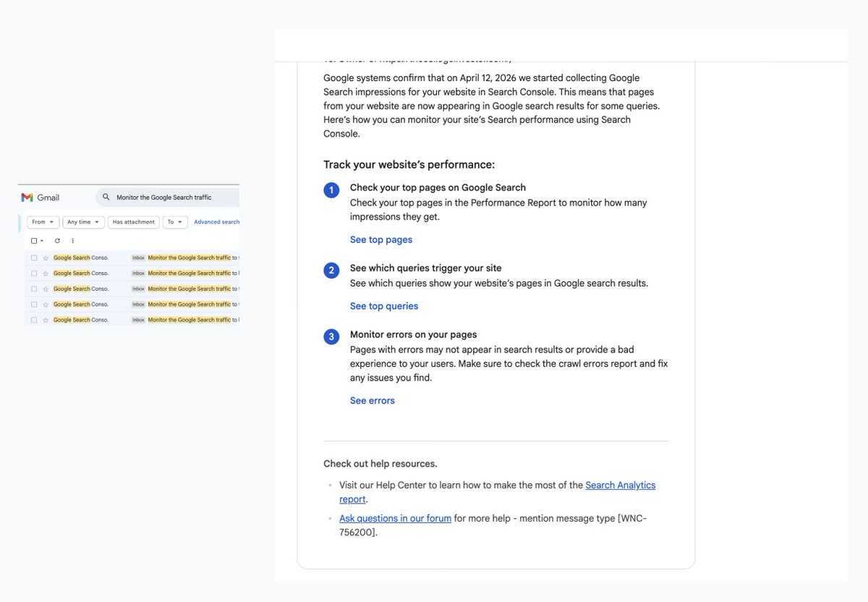This screenshot has height=602, width=868.
Task: Open the Advanced search link
Action: [216, 222]
